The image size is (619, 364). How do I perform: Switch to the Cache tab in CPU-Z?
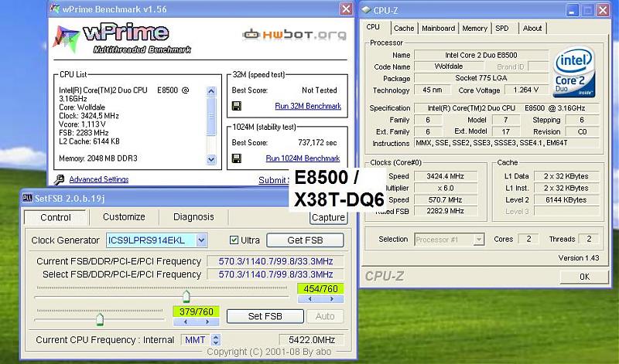click(404, 29)
